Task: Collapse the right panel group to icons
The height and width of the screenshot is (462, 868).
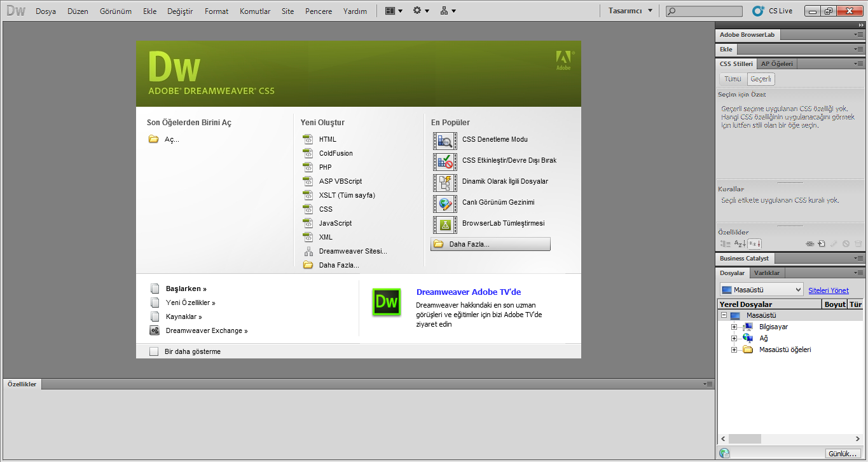Action: pos(861,25)
